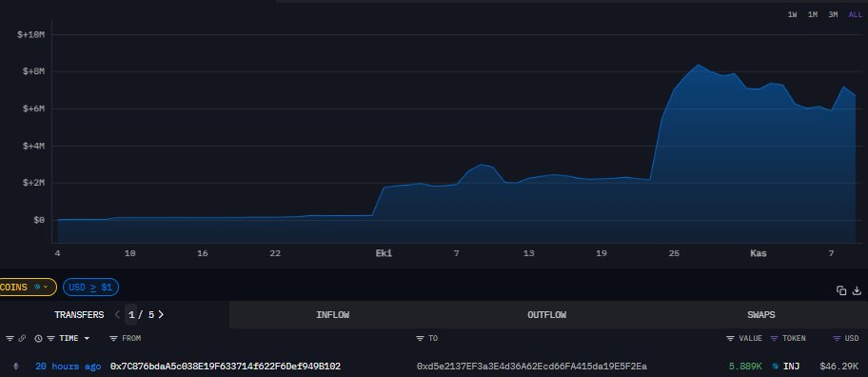Select the 3M chart range
Viewport: 868px width, 377px height.
point(833,15)
